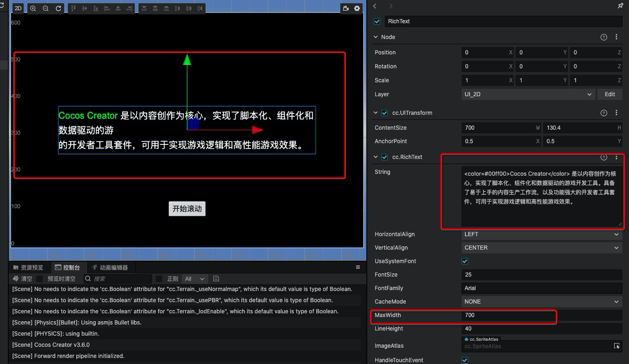Image resolution: width=629 pixels, height=364 pixels.
Task: Toggle the 2D scene view mode
Action: 18,8
